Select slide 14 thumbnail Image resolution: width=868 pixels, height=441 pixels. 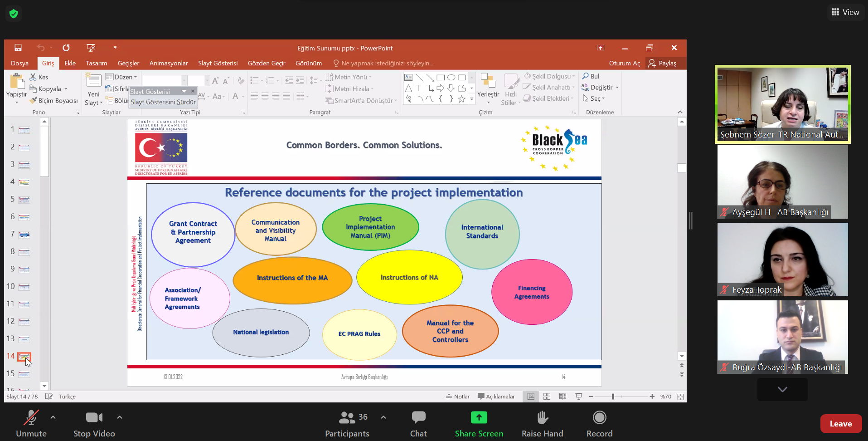[x=24, y=357]
